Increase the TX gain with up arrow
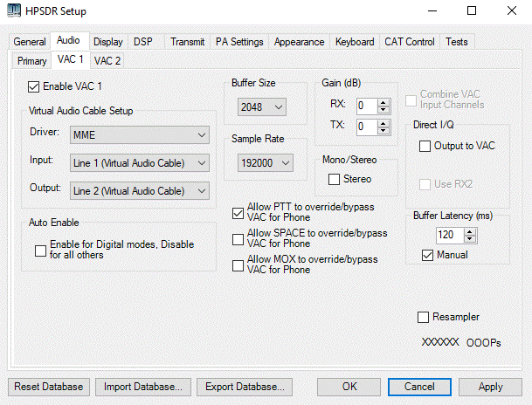 (x=383, y=124)
